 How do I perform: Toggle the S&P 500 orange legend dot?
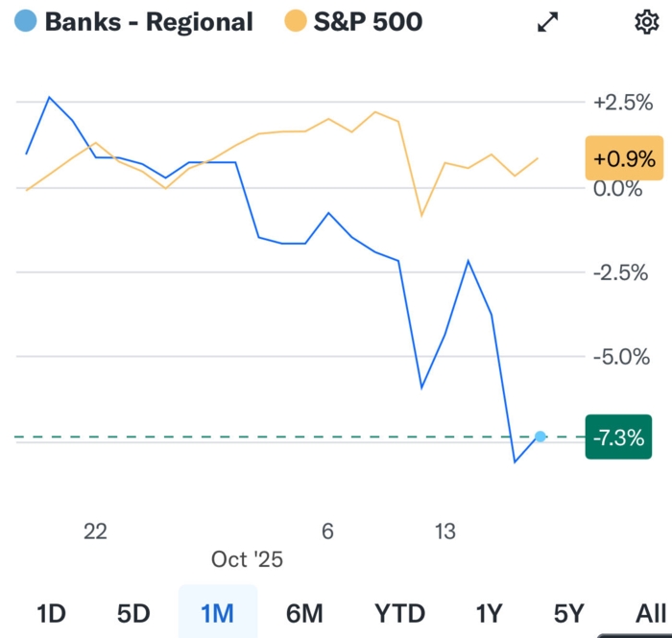296,21
